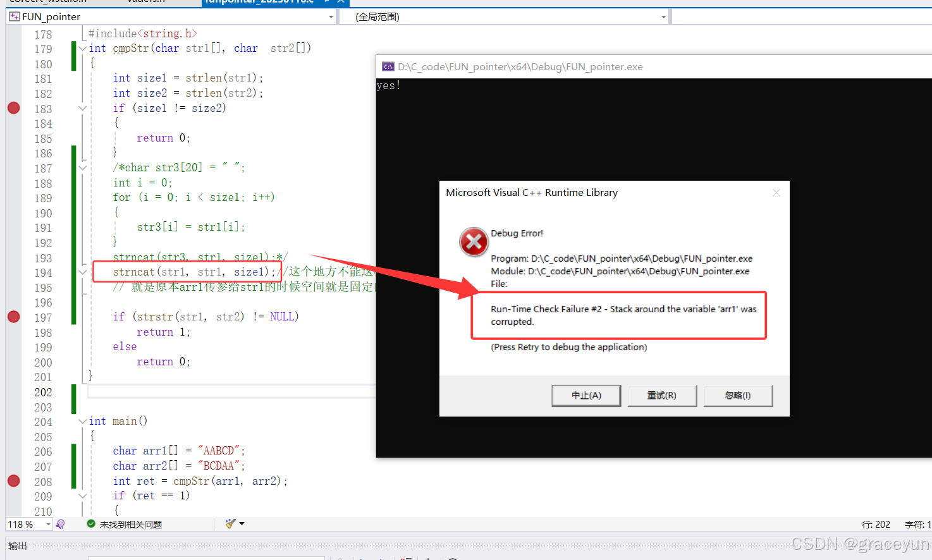Open the code cleanup dropdown arrow
This screenshot has height=560, width=932.
pyautogui.click(x=242, y=524)
